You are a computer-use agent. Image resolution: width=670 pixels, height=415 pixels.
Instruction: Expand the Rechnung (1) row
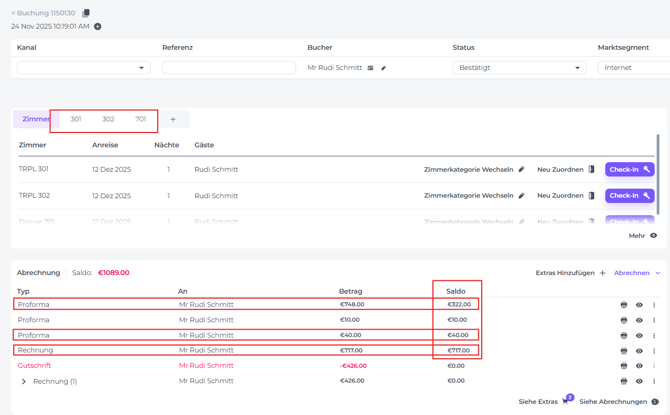point(24,381)
